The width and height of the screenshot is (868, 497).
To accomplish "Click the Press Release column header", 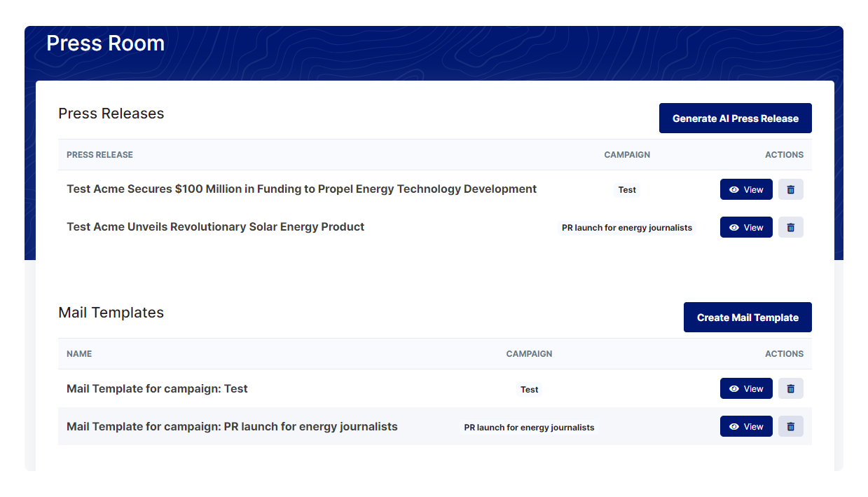I will coord(99,155).
